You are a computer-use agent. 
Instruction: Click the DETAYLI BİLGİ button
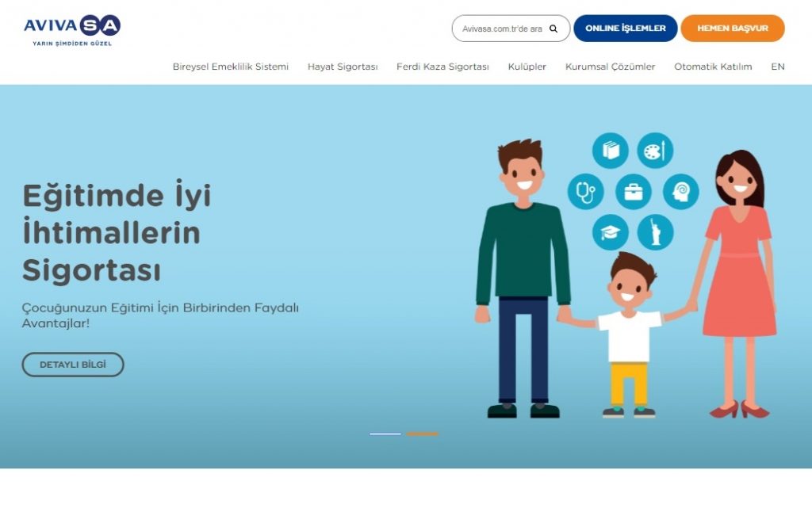[x=72, y=365]
